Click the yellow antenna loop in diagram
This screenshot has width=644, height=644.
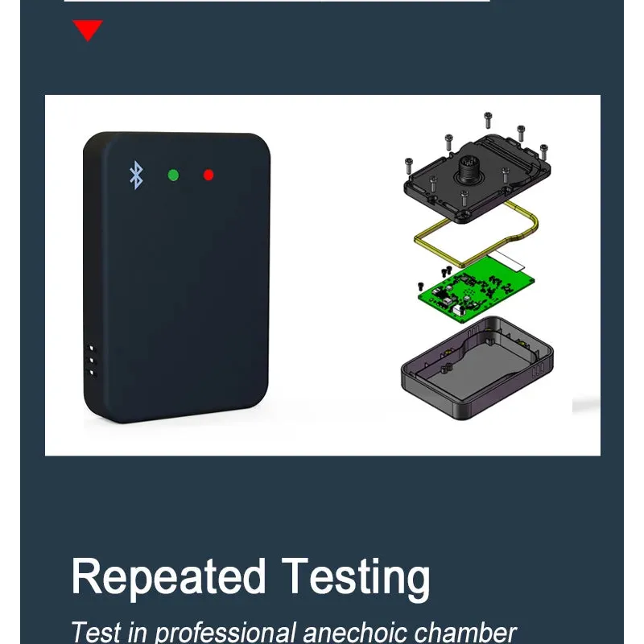click(476, 233)
